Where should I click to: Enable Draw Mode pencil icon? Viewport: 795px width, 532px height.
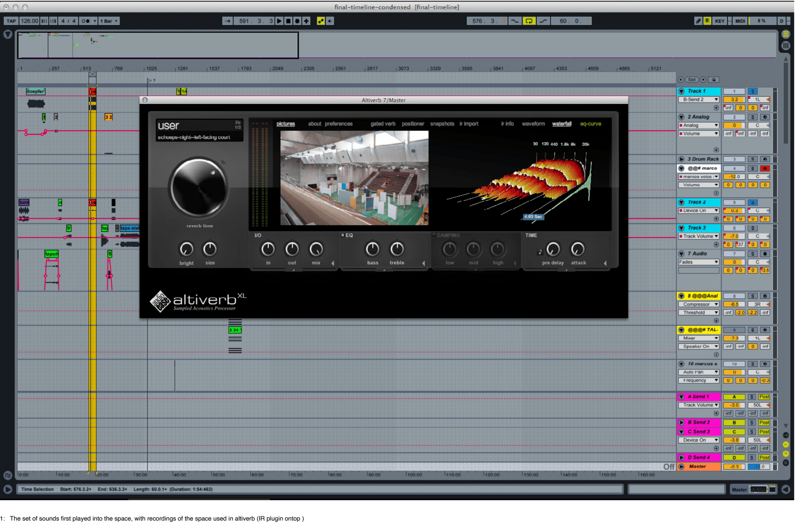tap(698, 21)
